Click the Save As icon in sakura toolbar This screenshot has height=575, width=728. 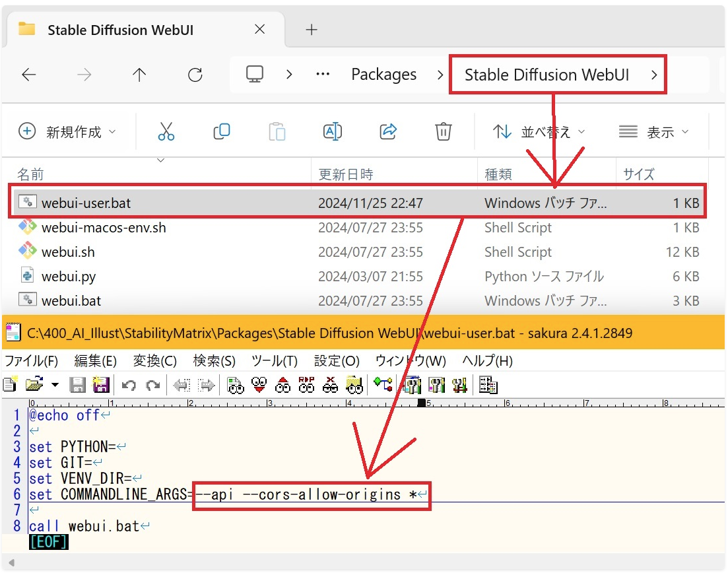101,385
